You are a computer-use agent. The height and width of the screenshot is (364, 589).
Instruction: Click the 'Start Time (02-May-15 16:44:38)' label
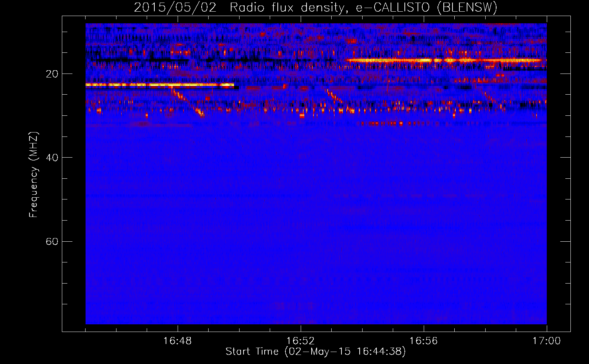pos(316,352)
